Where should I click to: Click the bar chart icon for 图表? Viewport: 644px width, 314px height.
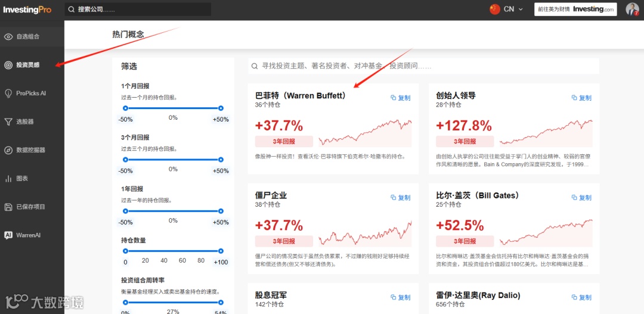click(8, 179)
